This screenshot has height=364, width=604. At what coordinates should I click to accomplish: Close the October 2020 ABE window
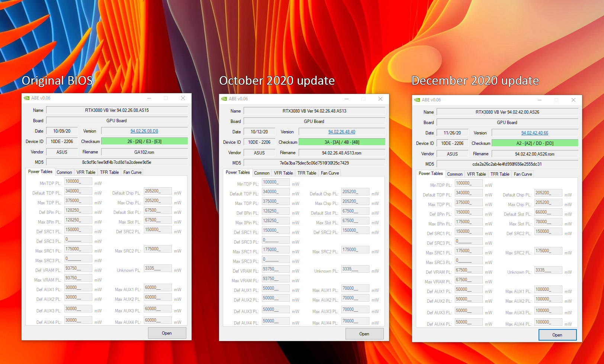[380, 99]
